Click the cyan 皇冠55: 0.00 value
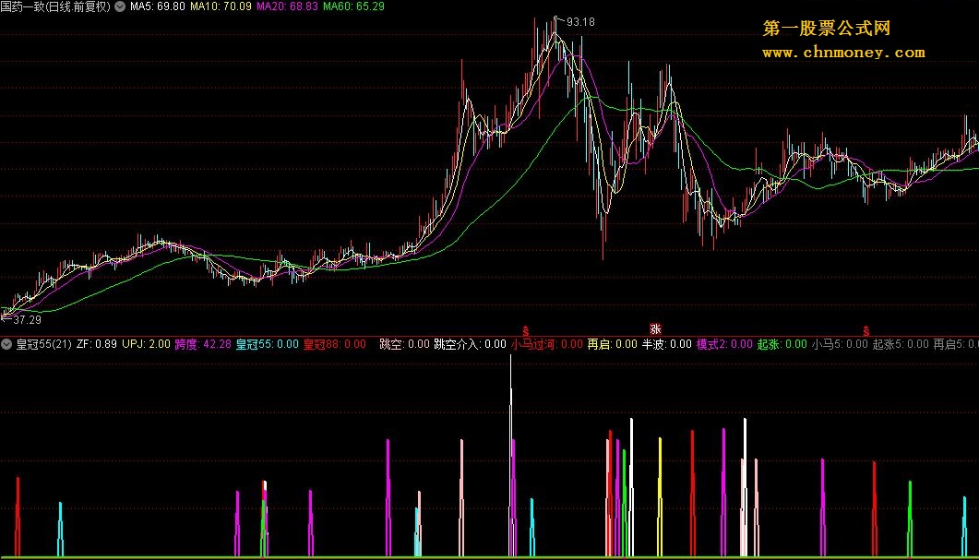The image size is (979, 560). [268, 344]
